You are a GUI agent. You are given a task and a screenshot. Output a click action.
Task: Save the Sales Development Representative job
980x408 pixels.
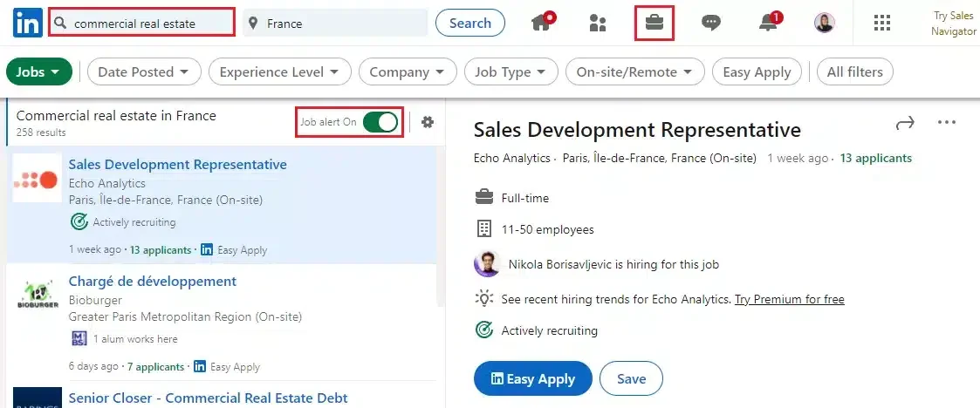(631, 378)
